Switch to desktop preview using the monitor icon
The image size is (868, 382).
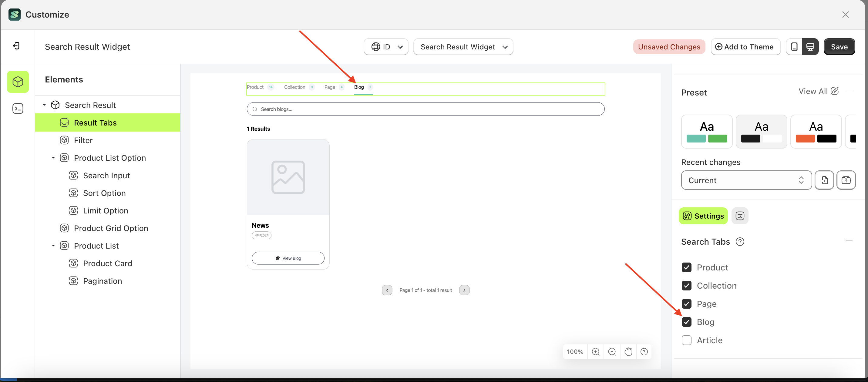coord(810,46)
